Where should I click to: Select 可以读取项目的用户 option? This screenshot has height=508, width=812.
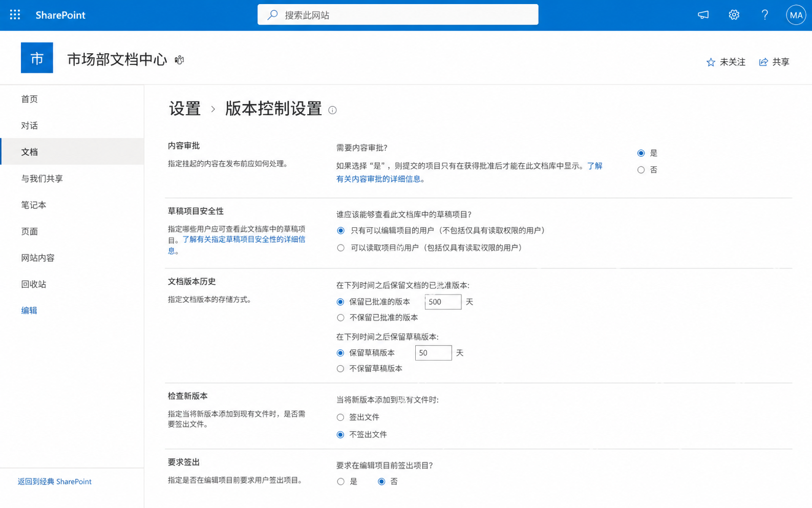341,248
